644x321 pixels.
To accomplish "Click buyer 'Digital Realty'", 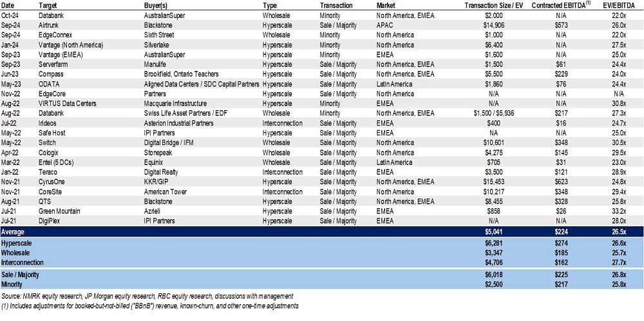I will coord(161,172).
